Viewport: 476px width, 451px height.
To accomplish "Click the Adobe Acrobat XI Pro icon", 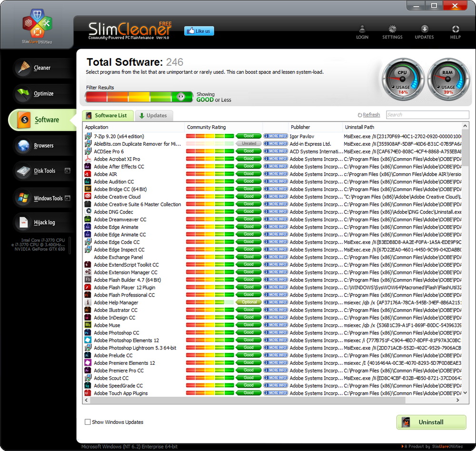I will click(x=88, y=159).
